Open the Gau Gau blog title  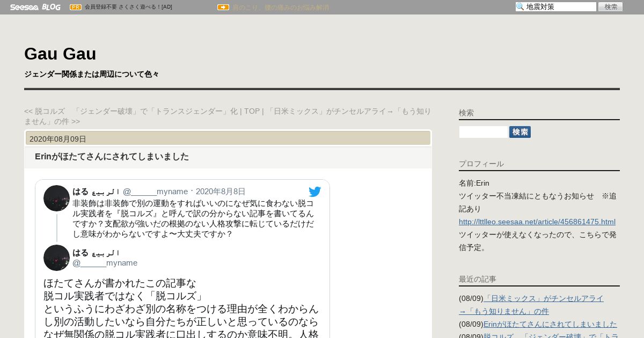[60, 54]
